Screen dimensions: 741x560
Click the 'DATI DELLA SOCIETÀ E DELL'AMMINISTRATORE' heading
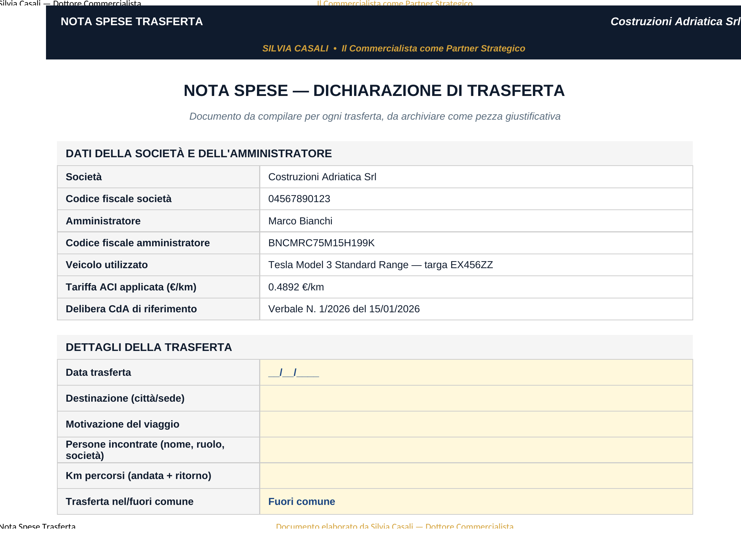[199, 154]
